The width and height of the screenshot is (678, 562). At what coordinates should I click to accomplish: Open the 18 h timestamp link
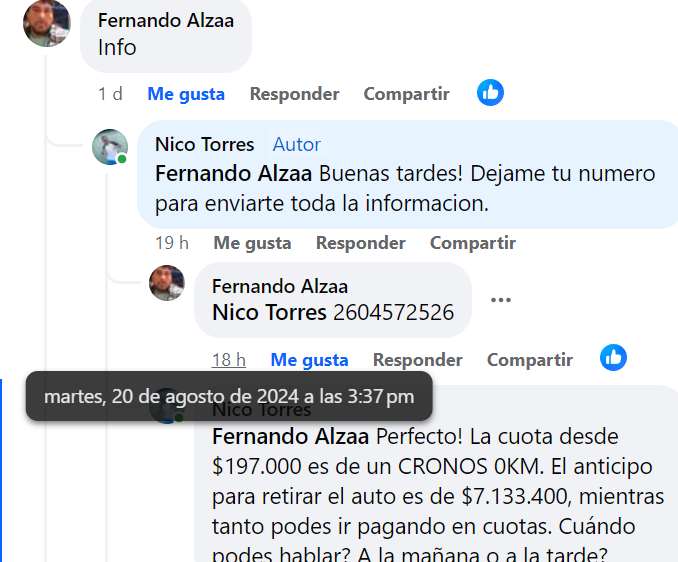tap(229, 360)
